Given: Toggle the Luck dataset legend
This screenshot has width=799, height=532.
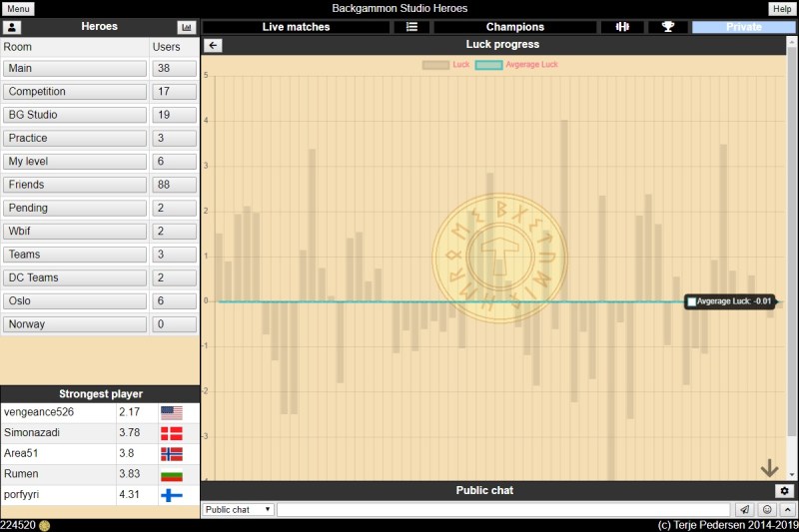Looking at the screenshot, I should tap(445, 65).
